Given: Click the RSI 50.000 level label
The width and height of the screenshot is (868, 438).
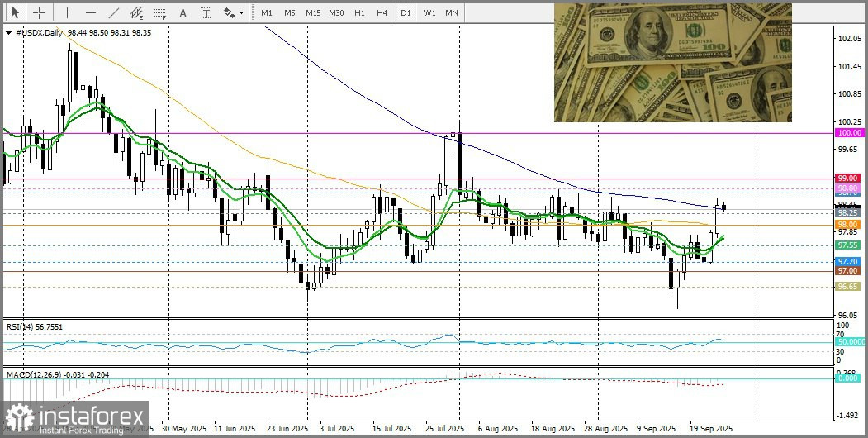Looking at the screenshot, I should 849,343.
